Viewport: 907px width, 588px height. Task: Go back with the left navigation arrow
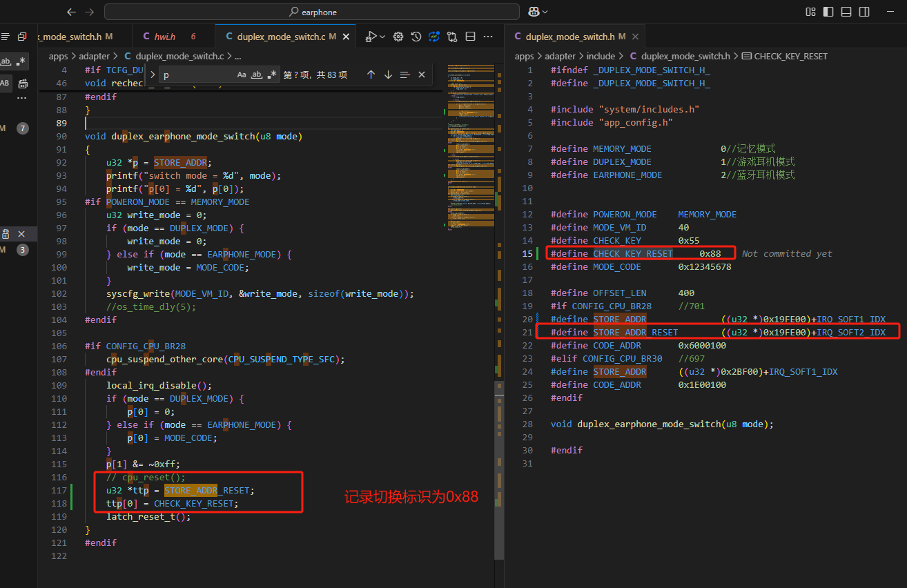[71, 12]
